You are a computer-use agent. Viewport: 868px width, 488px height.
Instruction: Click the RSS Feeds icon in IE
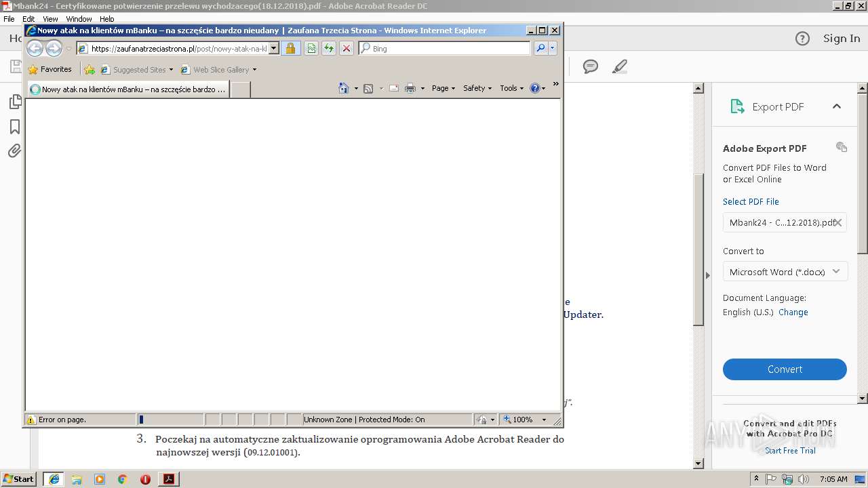pyautogui.click(x=368, y=88)
